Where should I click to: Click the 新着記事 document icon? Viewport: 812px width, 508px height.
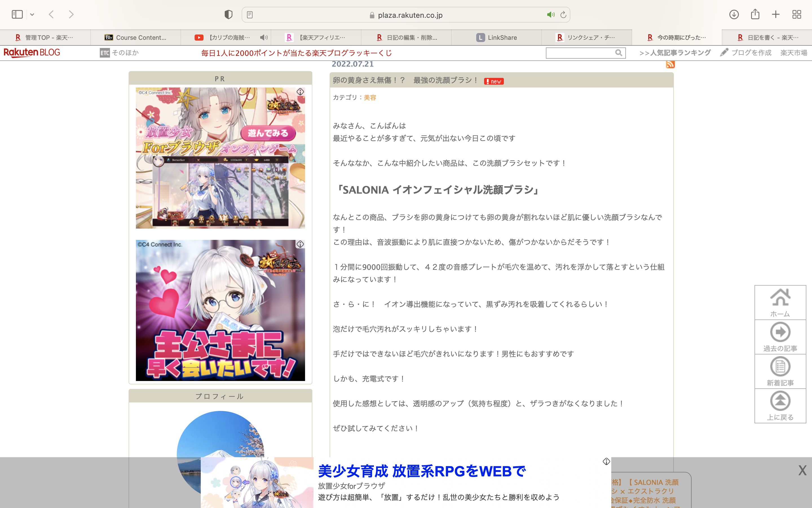click(780, 366)
